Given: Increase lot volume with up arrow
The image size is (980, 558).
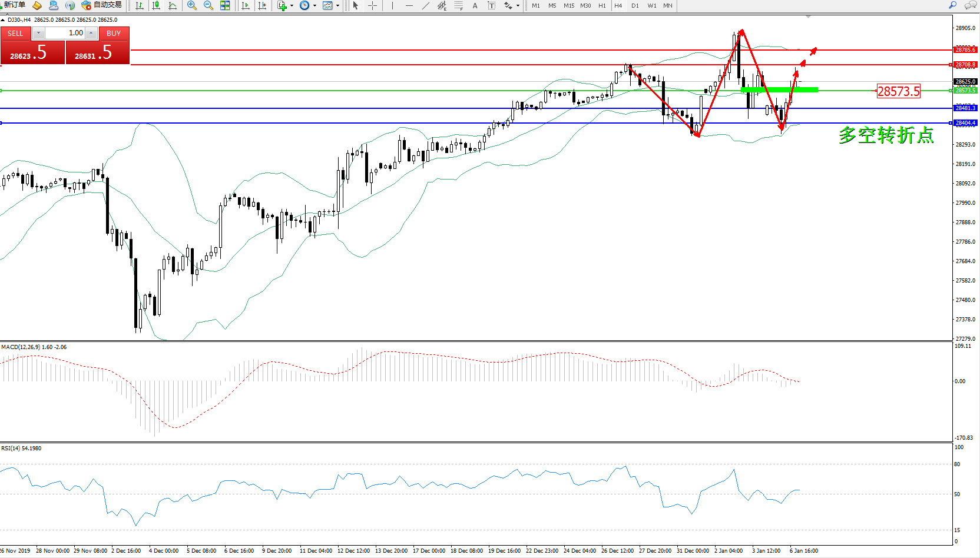Looking at the screenshot, I should click(x=91, y=33).
